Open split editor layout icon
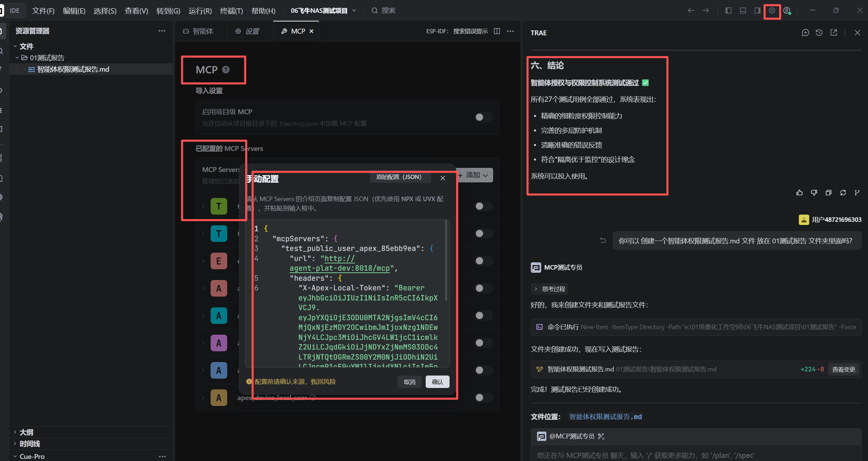Viewport: 868px width, 461px height. pyautogui.click(x=497, y=31)
